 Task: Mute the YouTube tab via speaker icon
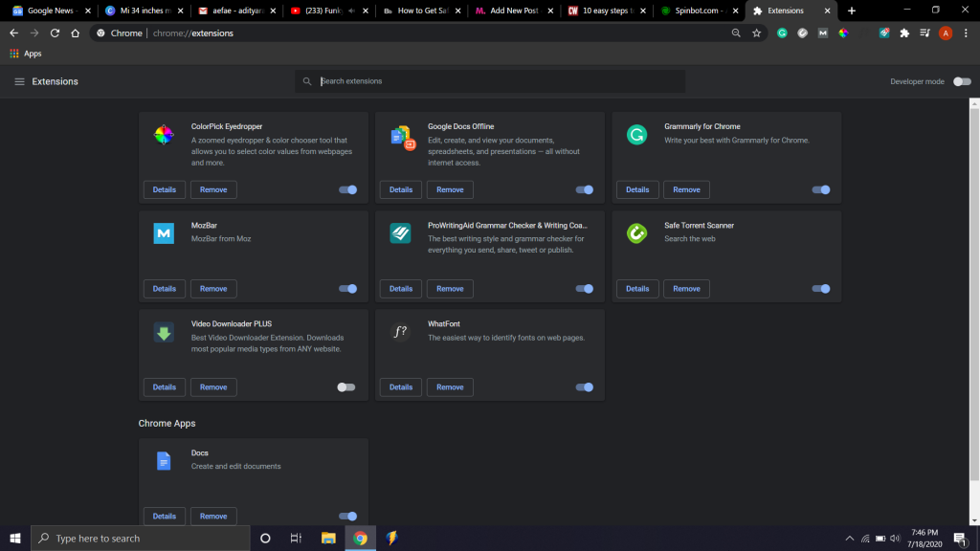click(x=351, y=11)
